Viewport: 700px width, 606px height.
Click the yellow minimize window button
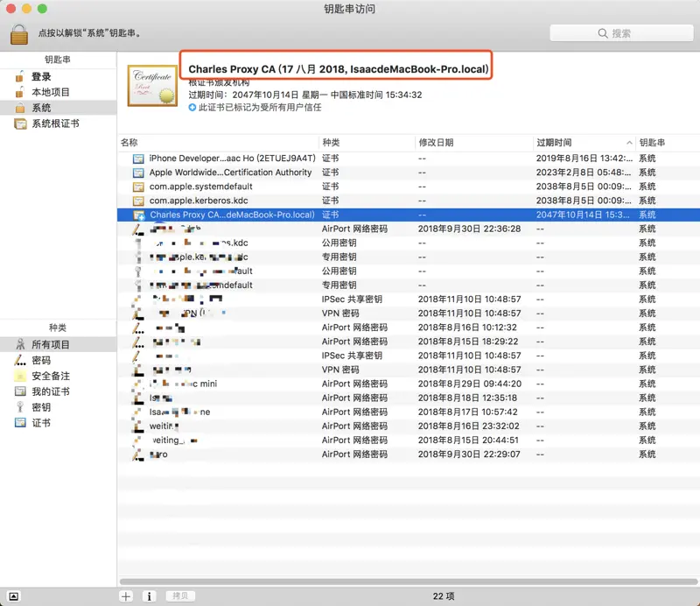tap(26, 9)
